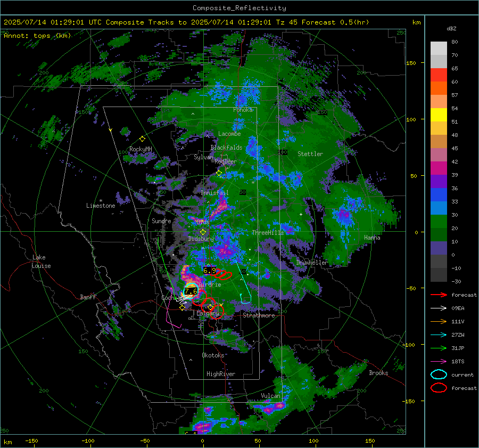Click the Blackfalds city label
479x448 pixels.
point(226,148)
